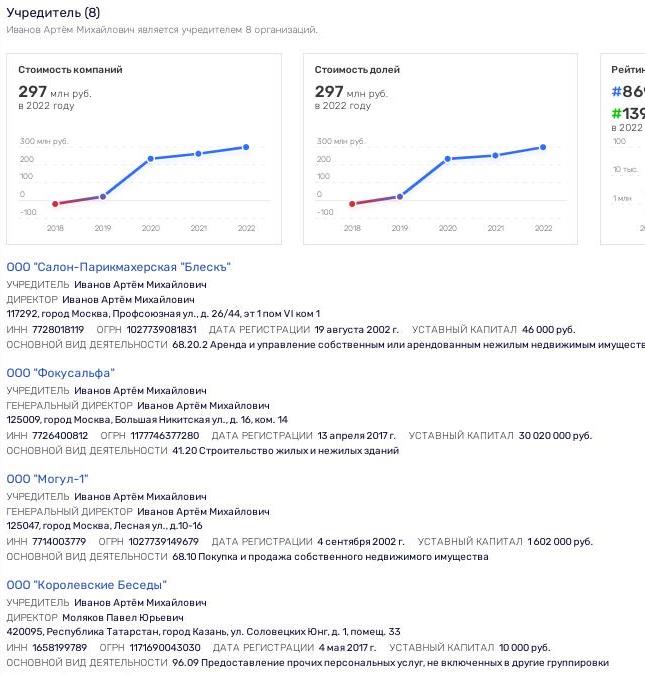Click 2021 data point in Стоимость компаний chart
This screenshot has height=676, width=645.
198,154
